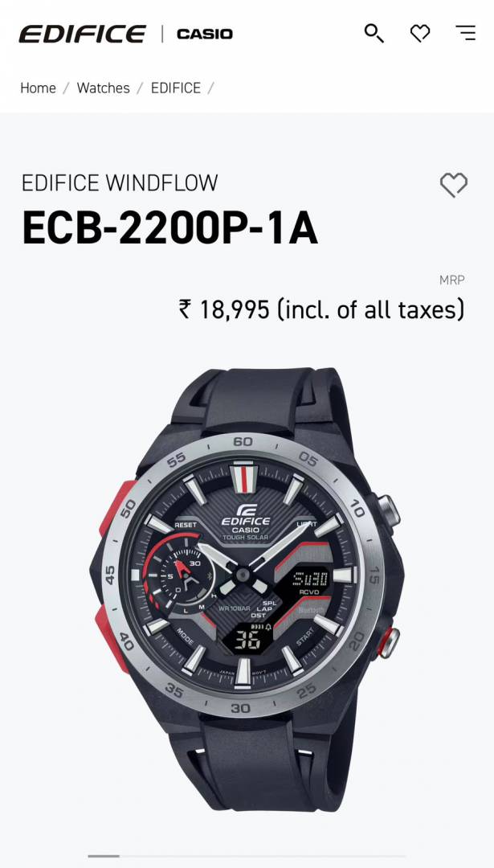Open the EDIFICE breadcrumb category

click(176, 88)
